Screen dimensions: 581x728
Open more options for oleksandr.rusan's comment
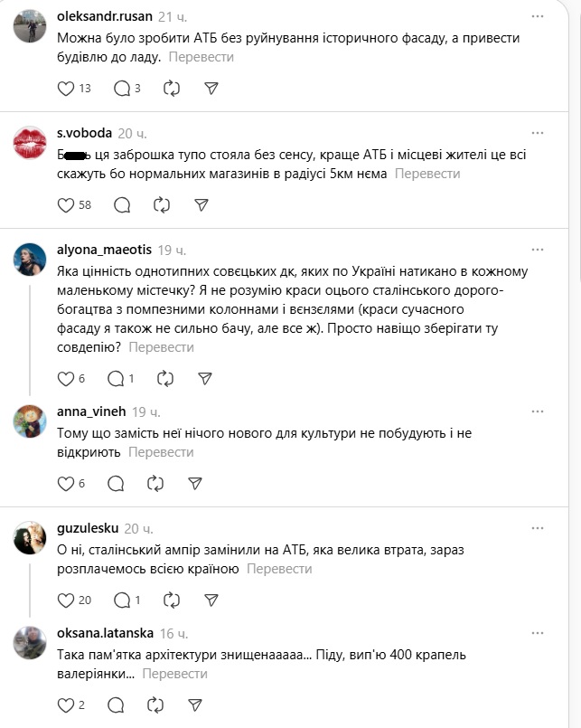tap(539, 17)
